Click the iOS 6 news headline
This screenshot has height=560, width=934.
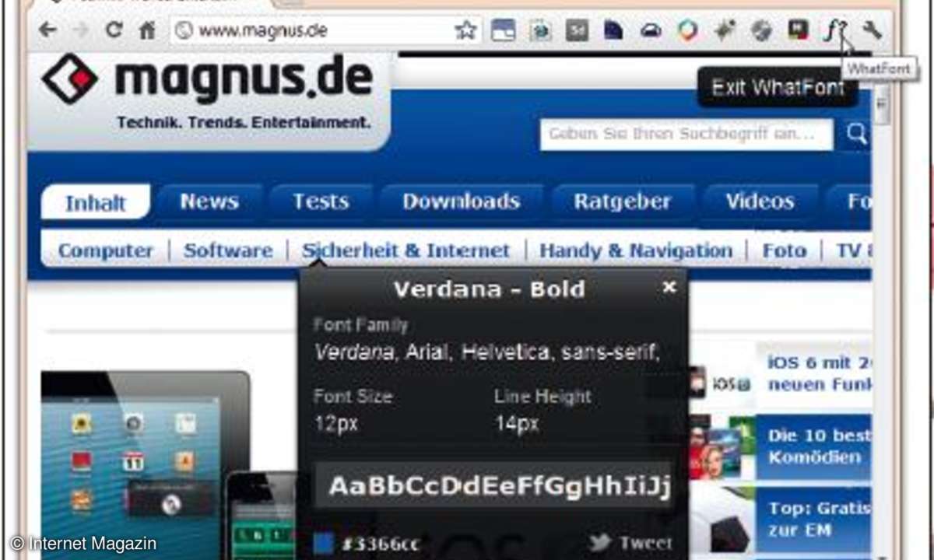(819, 374)
